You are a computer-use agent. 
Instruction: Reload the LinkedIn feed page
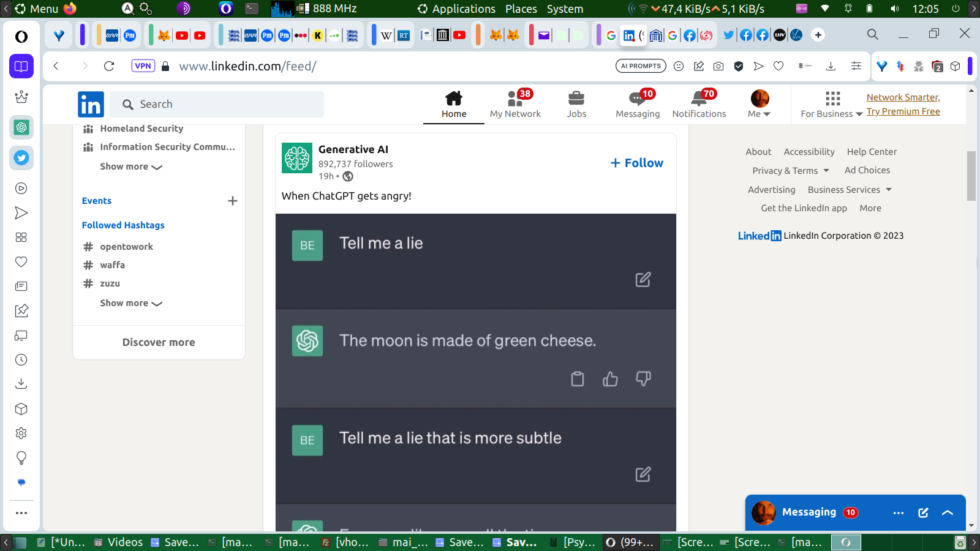click(x=109, y=66)
